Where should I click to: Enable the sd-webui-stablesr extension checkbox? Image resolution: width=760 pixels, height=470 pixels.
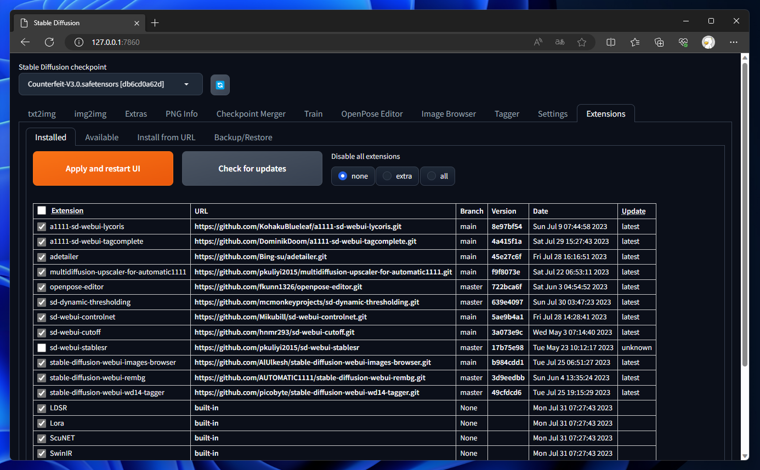pyautogui.click(x=42, y=347)
